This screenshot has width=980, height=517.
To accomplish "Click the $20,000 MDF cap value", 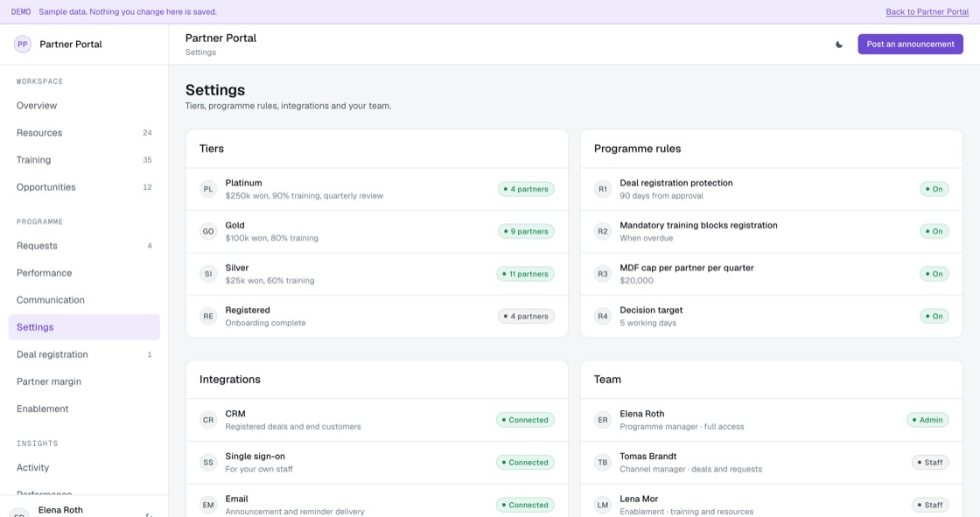I will (x=636, y=281).
